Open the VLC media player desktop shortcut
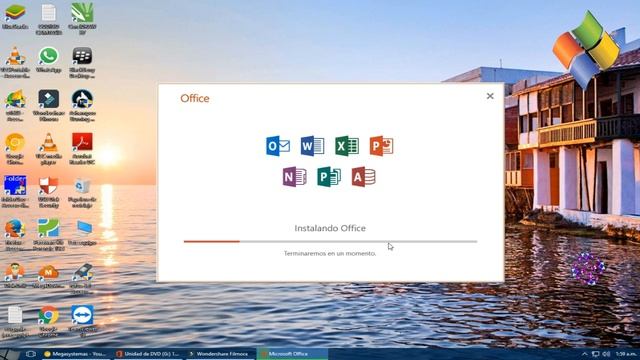The image size is (640, 360). pyautogui.click(x=49, y=149)
